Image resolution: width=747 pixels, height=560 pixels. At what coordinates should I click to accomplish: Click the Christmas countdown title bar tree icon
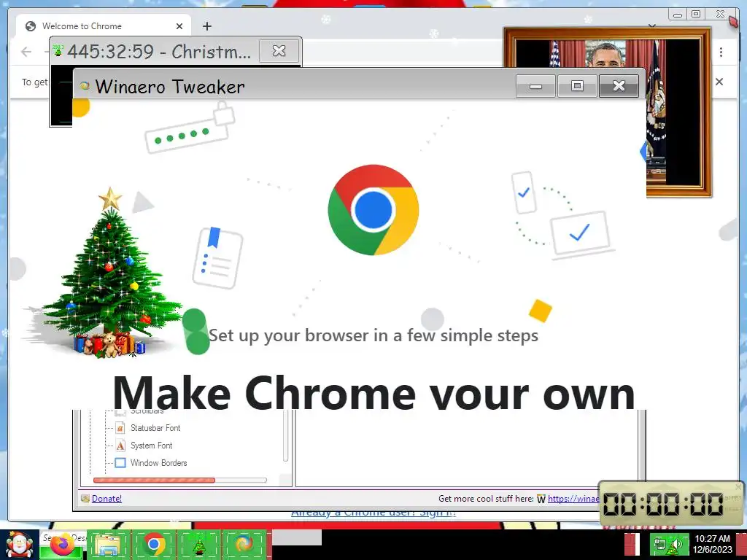pyautogui.click(x=58, y=50)
